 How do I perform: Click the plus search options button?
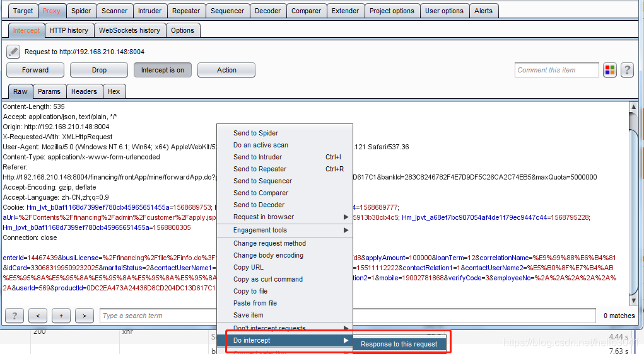(61, 316)
